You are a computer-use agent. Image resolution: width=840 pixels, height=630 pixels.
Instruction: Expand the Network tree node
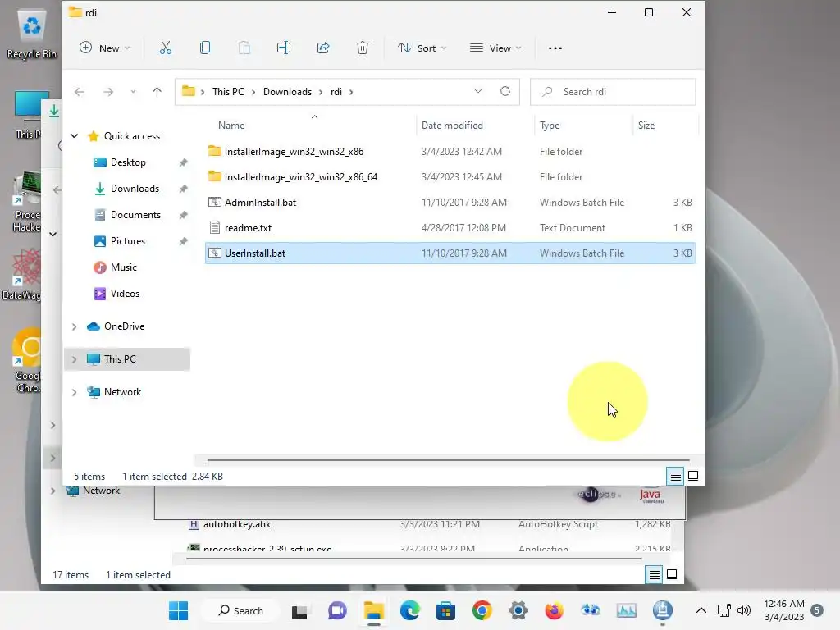75,392
